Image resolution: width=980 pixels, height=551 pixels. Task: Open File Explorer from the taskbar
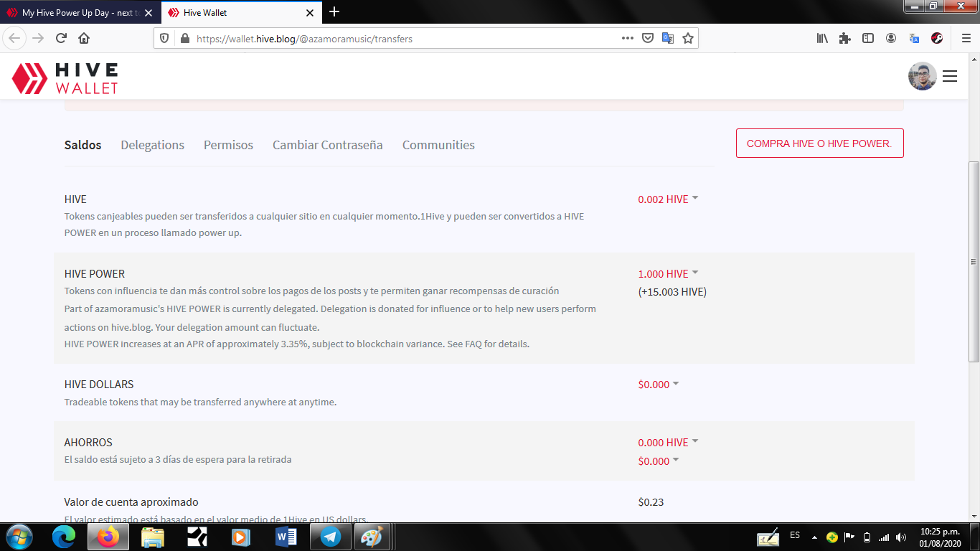tap(153, 537)
